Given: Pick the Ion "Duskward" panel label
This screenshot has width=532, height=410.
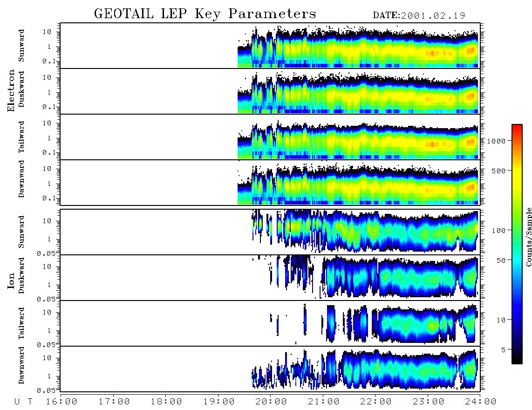Looking at the screenshot, I should coord(21,276).
